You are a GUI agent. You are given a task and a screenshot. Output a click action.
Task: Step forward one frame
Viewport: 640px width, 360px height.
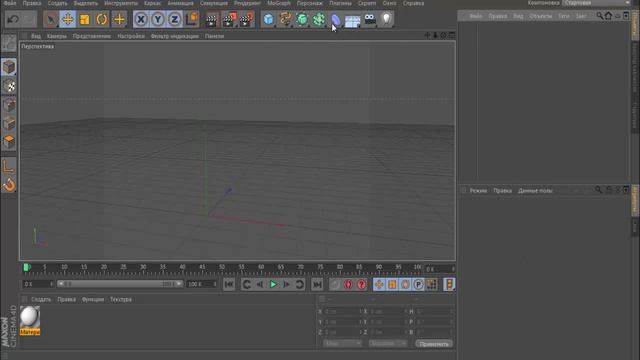(x=287, y=284)
